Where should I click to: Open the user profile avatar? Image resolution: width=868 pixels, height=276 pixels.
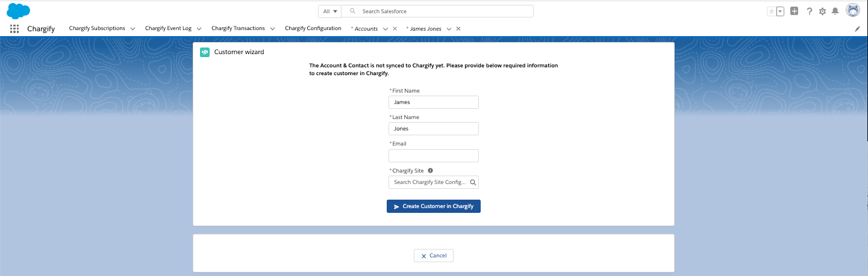pos(852,11)
